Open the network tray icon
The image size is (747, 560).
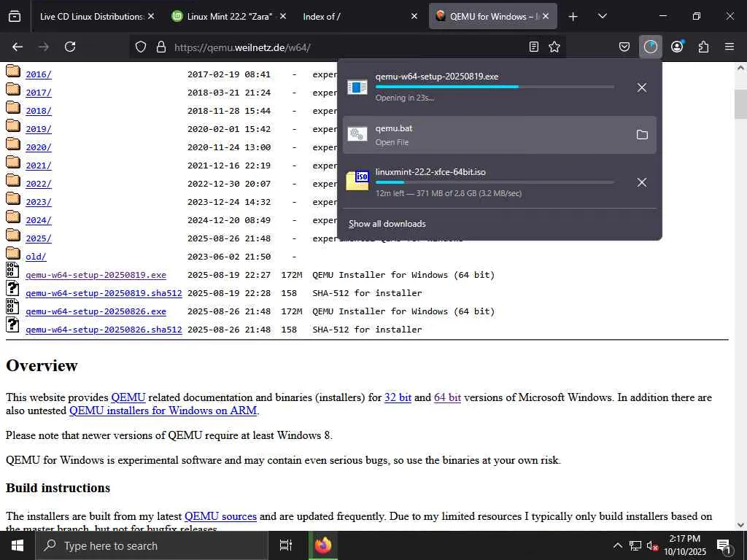coord(635,545)
